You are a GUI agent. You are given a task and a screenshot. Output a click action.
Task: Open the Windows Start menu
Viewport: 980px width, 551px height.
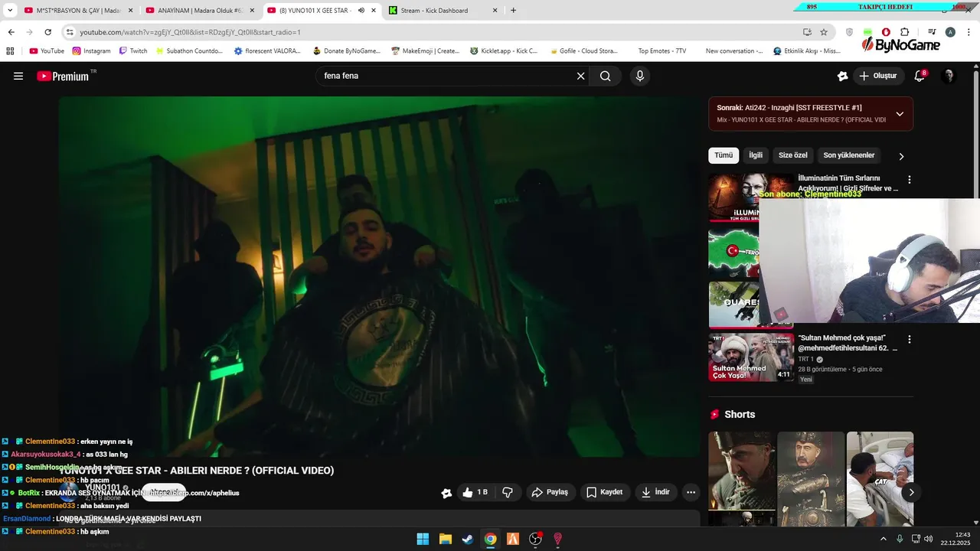click(423, 539)
